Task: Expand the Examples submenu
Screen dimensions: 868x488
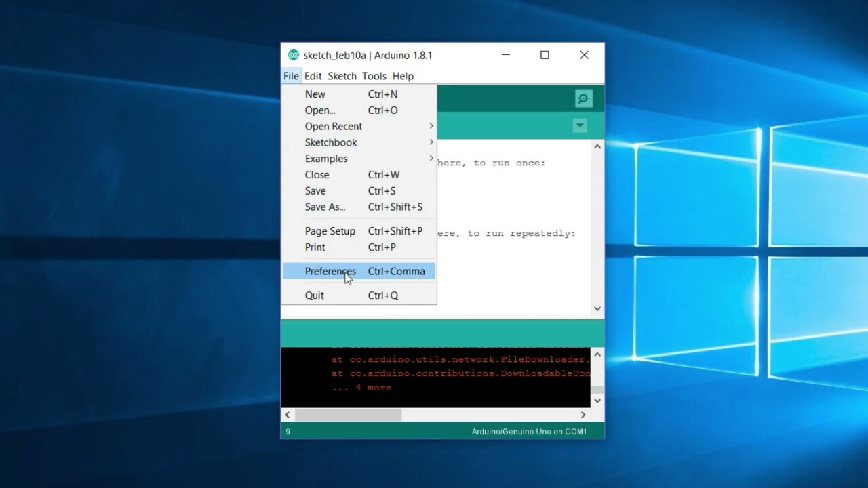Action: [x=359, y=159]
